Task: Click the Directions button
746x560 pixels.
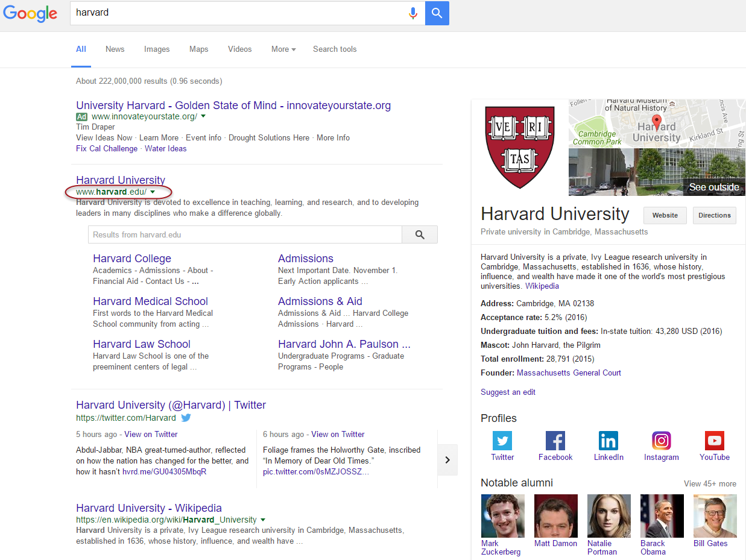Action: (x=714, y=215)
